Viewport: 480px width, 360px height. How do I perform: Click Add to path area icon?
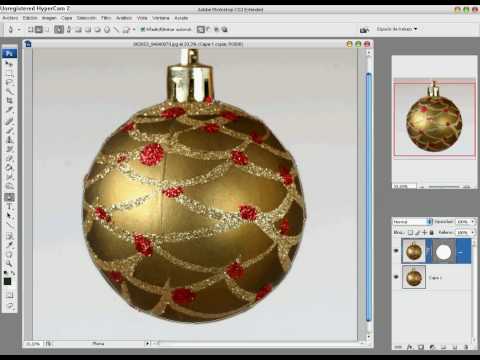click(x=201, y=29)
